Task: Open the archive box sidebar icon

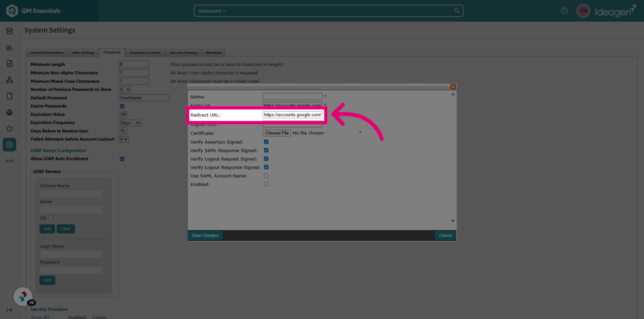Action: point(9,31)
